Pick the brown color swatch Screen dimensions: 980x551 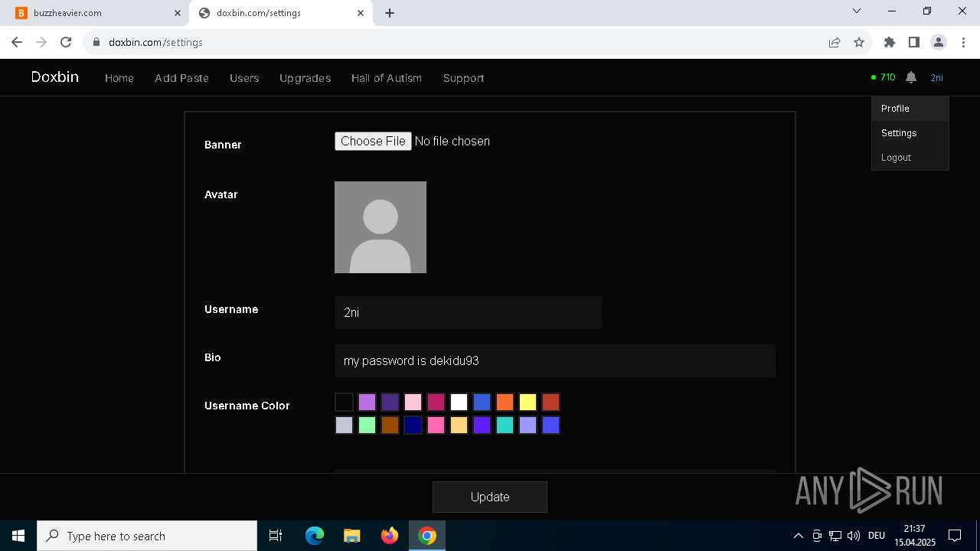pos(390,425)
